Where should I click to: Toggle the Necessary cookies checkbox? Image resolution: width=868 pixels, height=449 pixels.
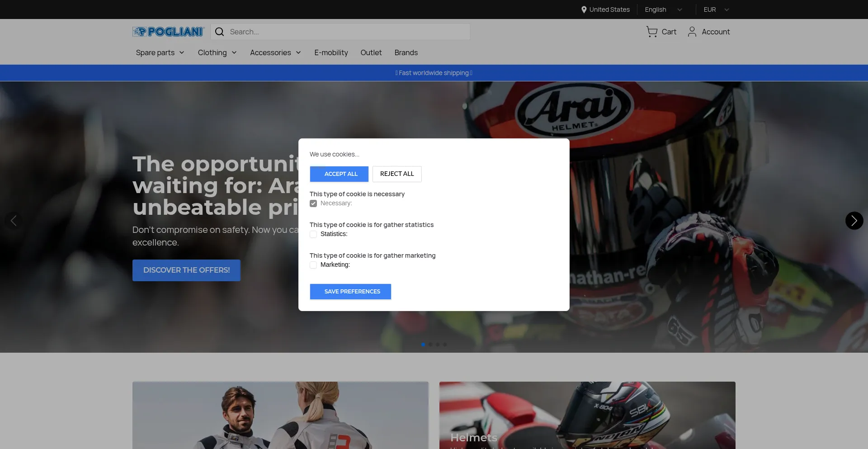point(313,203)
